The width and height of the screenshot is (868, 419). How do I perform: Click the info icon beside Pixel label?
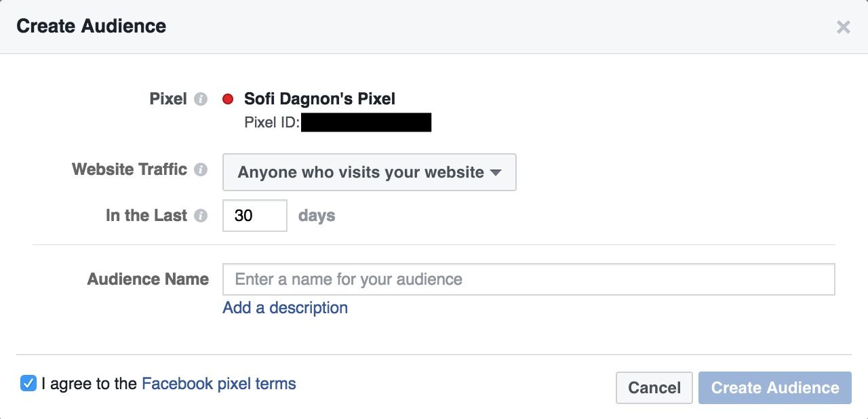[200, 99]
